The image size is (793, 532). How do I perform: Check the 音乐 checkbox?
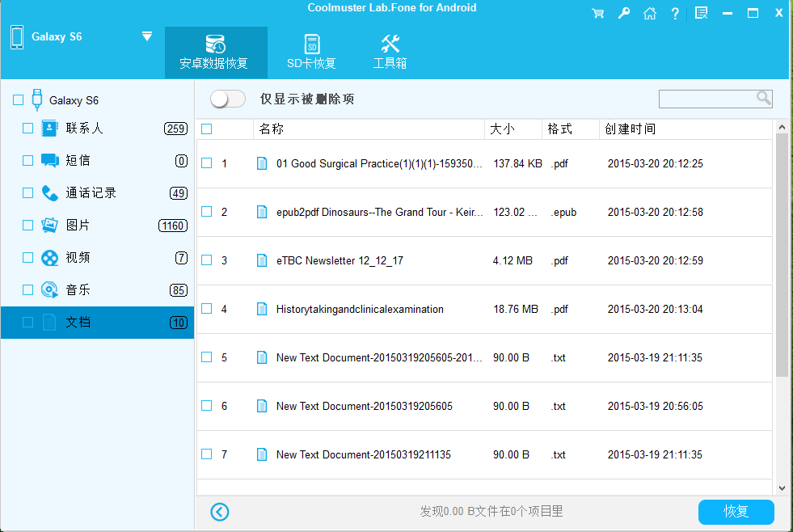tap(27, 289)
